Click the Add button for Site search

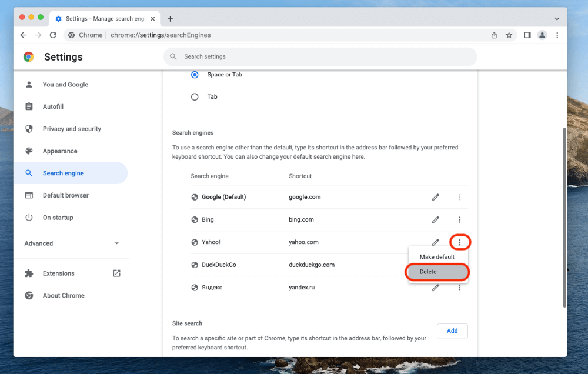(x=452, y=330)
